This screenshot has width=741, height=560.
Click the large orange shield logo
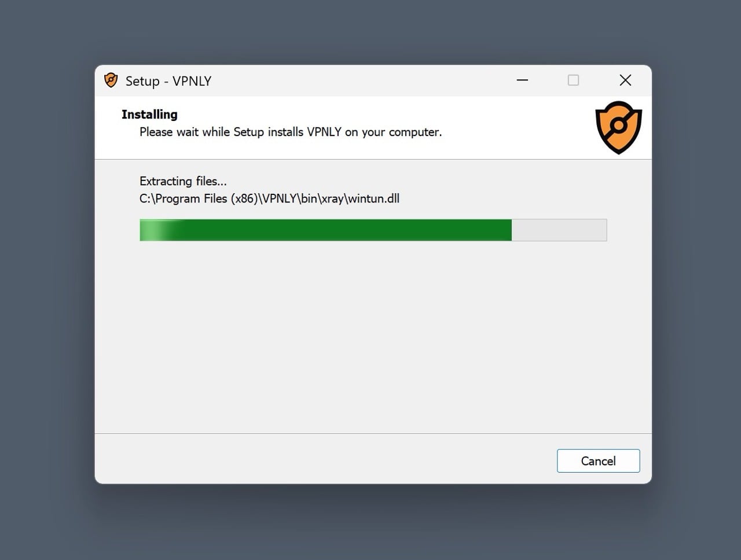(x=618, y=127)
